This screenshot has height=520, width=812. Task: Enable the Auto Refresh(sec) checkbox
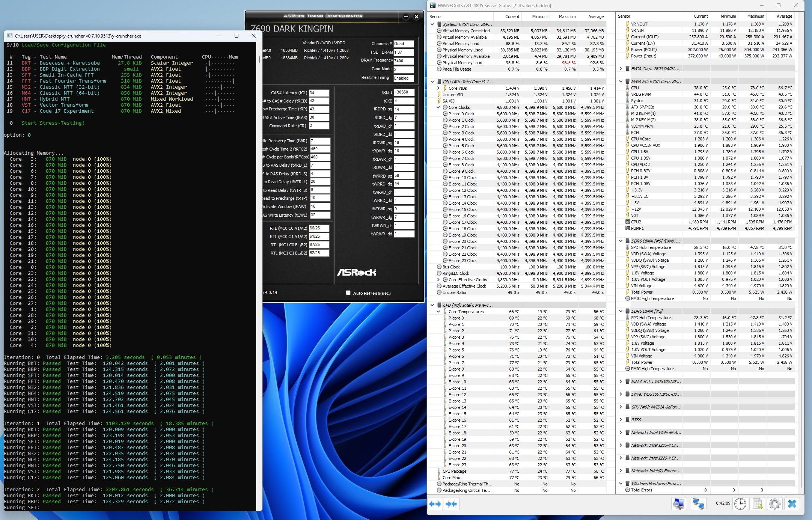[x=348, y=293]
